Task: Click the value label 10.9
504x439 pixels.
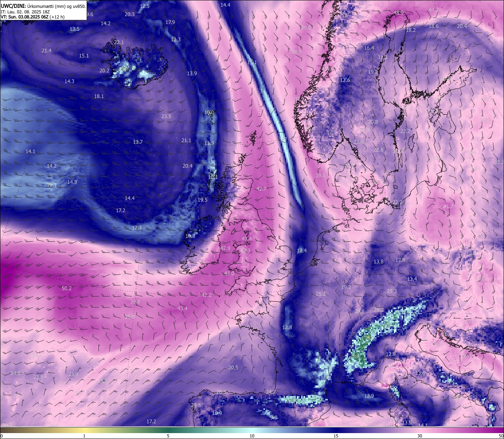Action: pos(217,413)
